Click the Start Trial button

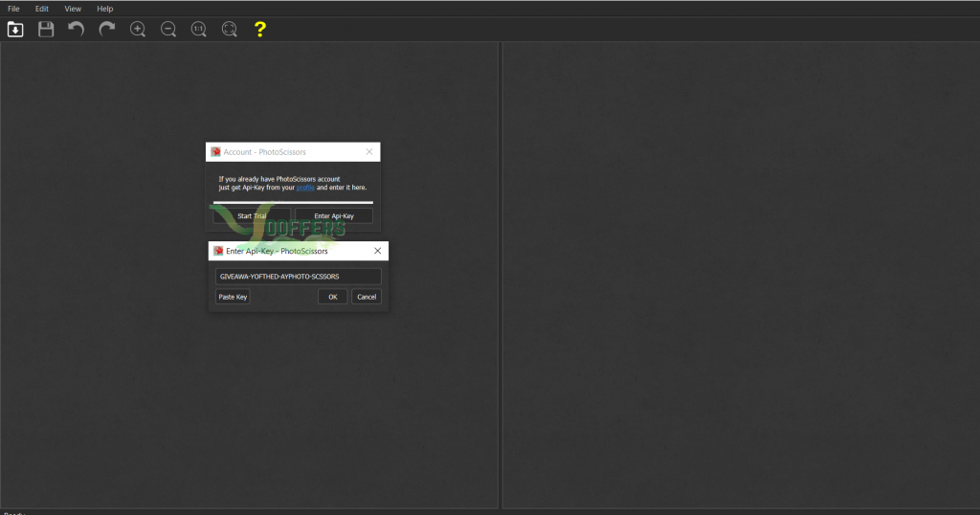[x=252, y=215]
